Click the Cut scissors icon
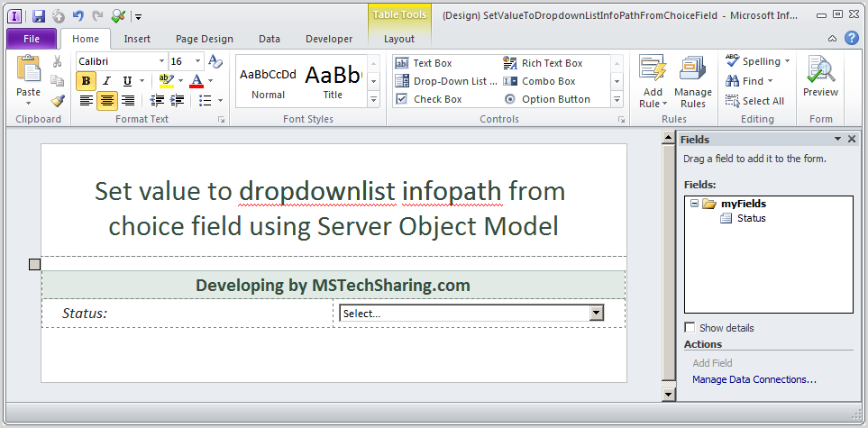Screen dimensions: 868x428 click(58, 62)
